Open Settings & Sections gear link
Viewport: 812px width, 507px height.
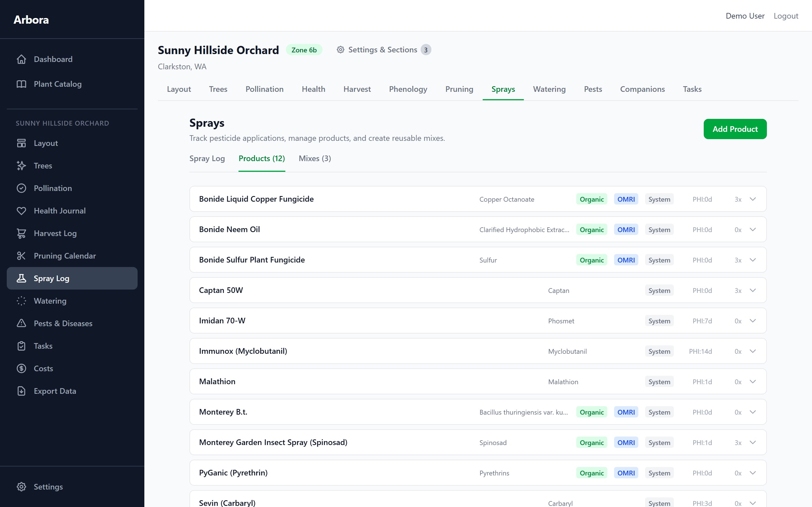378,50
